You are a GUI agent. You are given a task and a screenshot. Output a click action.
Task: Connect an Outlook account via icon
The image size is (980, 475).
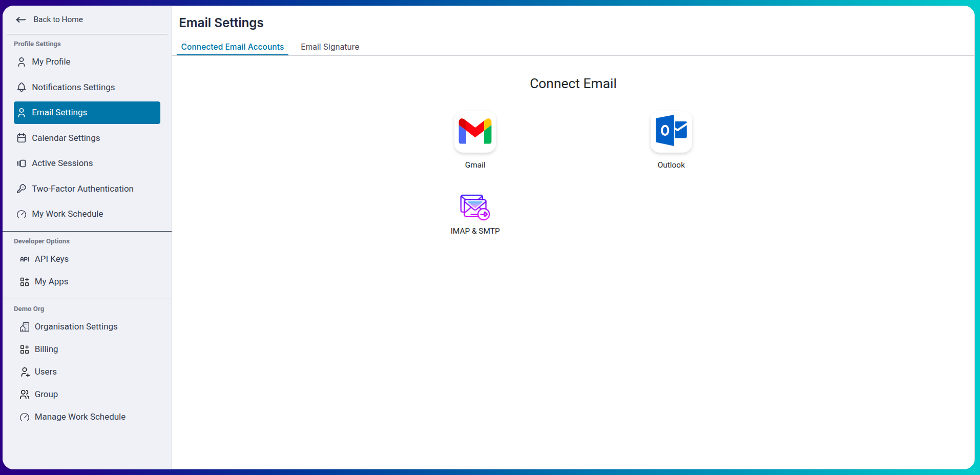[671, 132]
